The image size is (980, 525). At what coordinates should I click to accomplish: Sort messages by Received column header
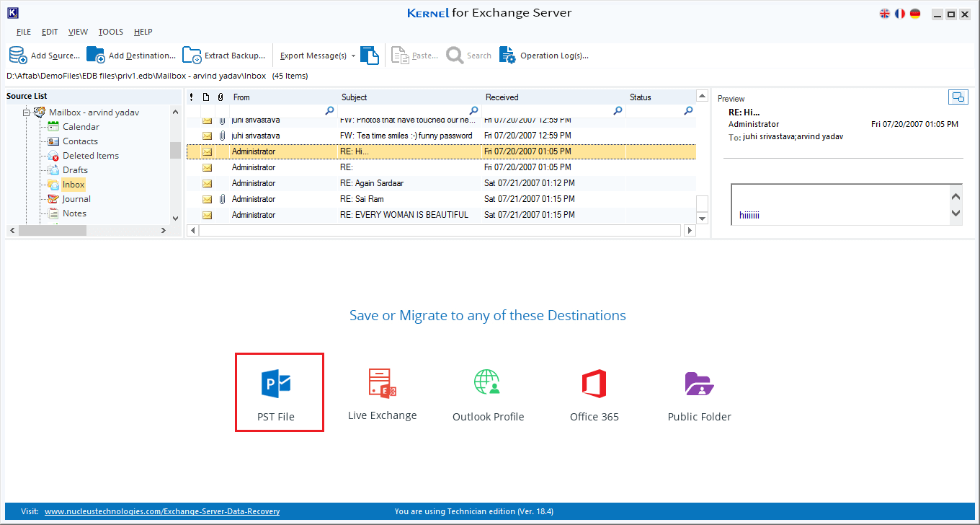(x=554, y=97)
